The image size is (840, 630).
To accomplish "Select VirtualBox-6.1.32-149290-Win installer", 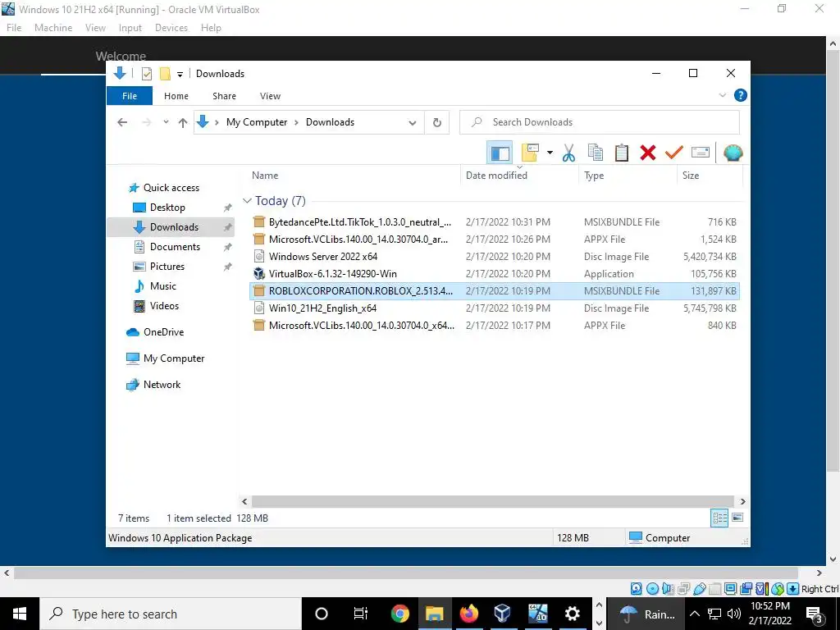I will pos(495,274).
